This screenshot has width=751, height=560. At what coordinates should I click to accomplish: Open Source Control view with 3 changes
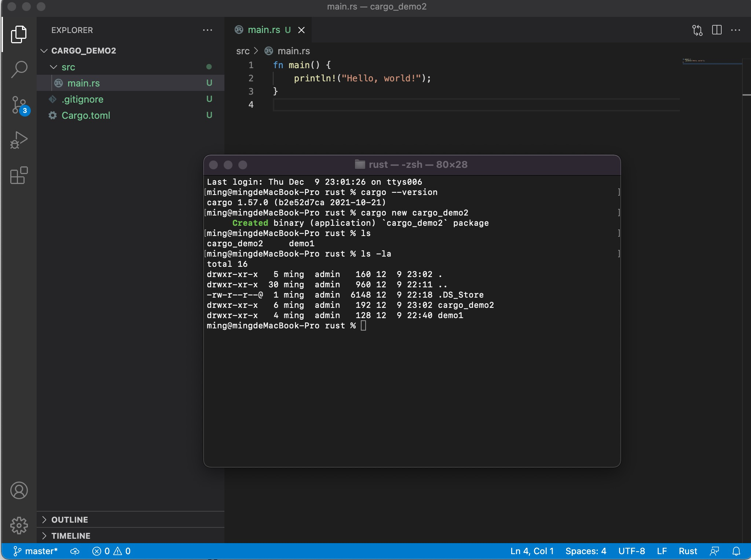click(19, 105)
